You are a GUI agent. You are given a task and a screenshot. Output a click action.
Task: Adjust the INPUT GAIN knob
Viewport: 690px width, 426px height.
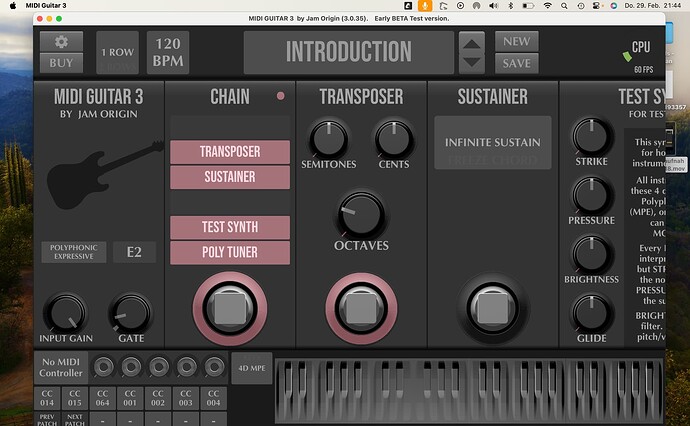pos(66,314)
